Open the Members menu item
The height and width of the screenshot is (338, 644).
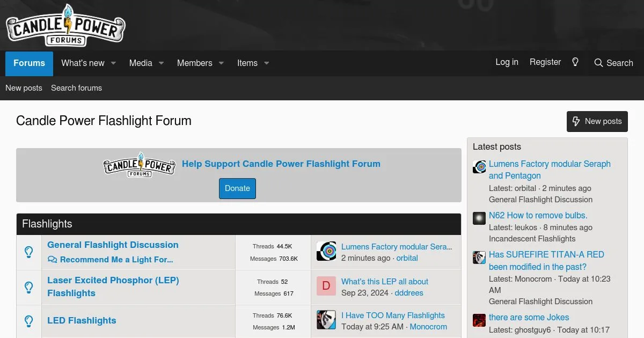point(194,63)
